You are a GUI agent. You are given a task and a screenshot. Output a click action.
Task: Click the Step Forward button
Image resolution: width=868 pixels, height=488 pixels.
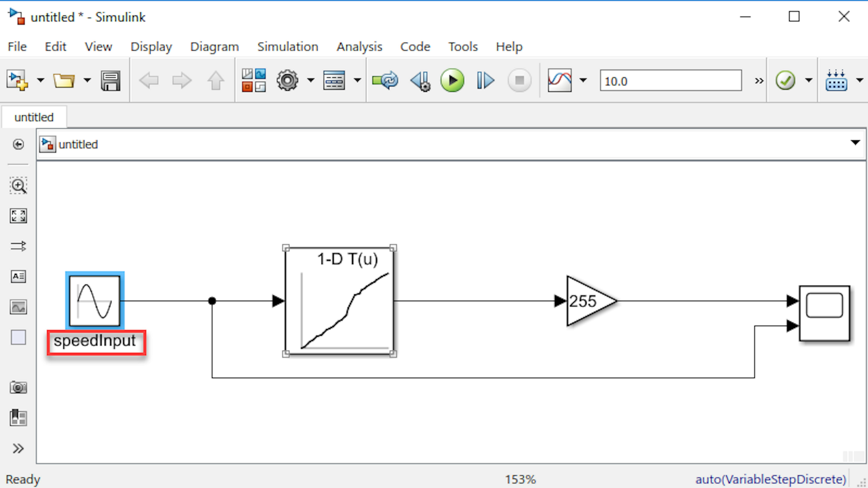(x=486, y=81)
